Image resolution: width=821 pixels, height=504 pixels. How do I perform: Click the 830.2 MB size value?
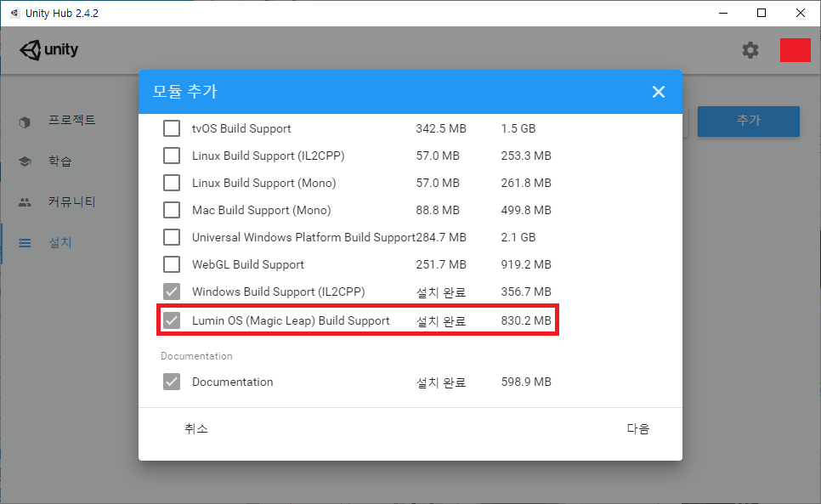526,320
